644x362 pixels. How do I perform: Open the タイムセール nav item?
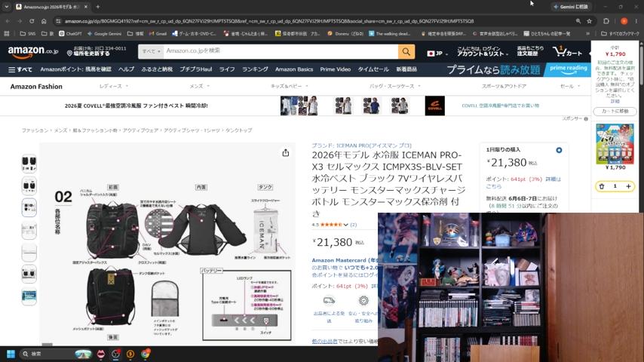coord(373,69)
